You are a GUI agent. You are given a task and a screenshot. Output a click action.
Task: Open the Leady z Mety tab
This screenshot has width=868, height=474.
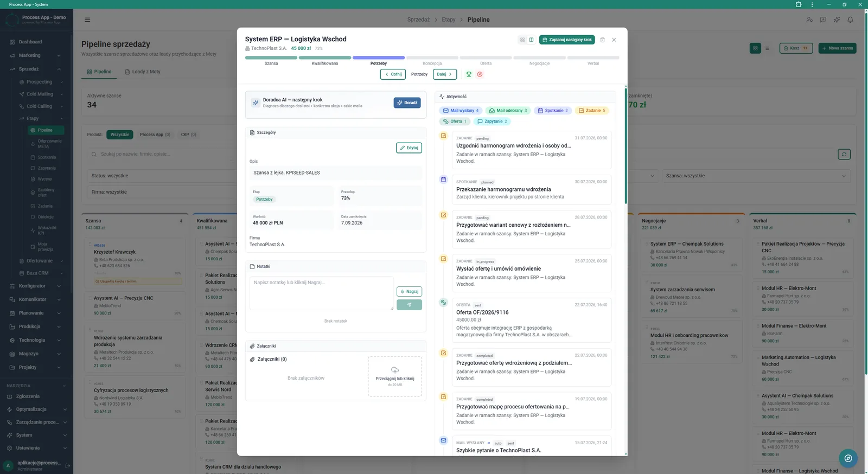[x=143, y=72]
